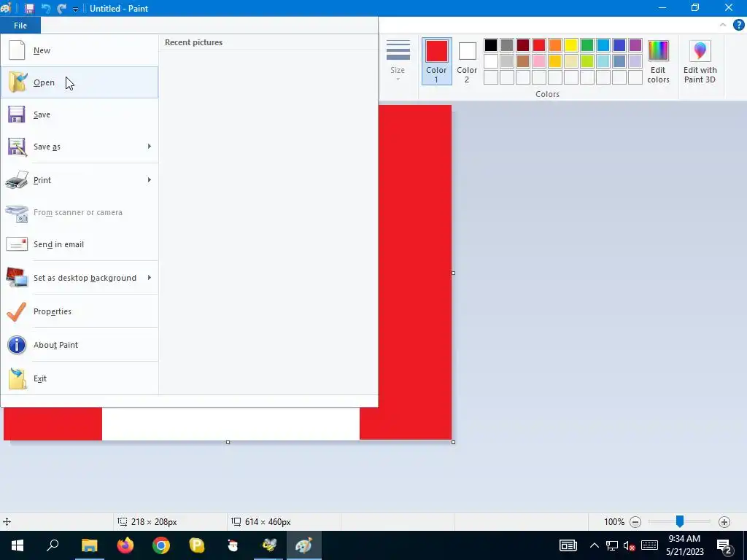
Task: Click the Undo arrow in title bar
Action: pyautogui.click(x=46, y=9)
